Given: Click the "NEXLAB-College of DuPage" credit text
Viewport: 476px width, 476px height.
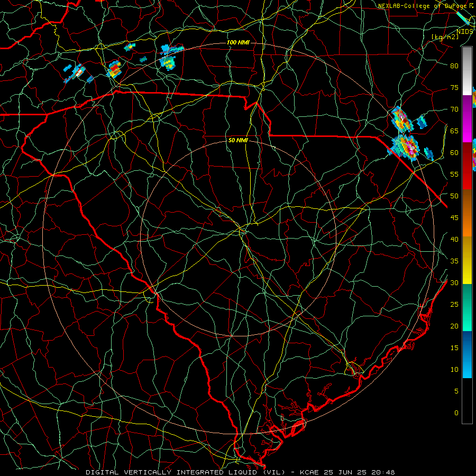Looking at the screenshot, I should 423,6.
